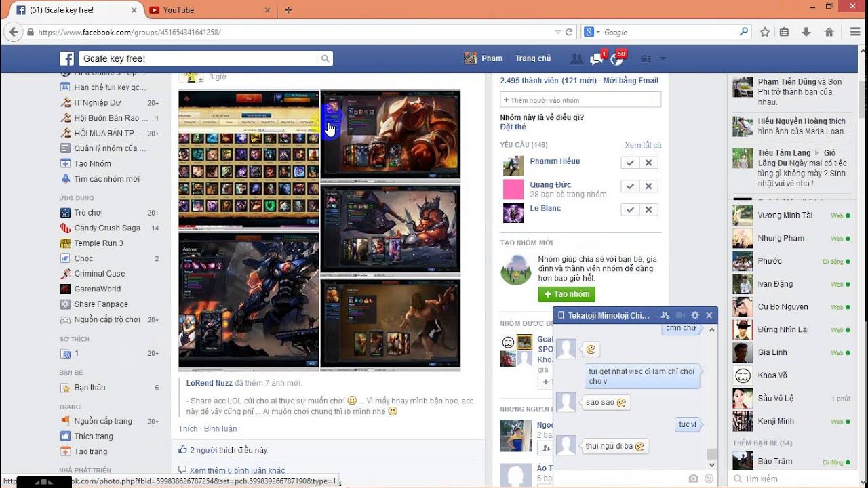Open Facebook notifications globe icon
This screenshot has height=488, width=868.
(x=617, y=58)
